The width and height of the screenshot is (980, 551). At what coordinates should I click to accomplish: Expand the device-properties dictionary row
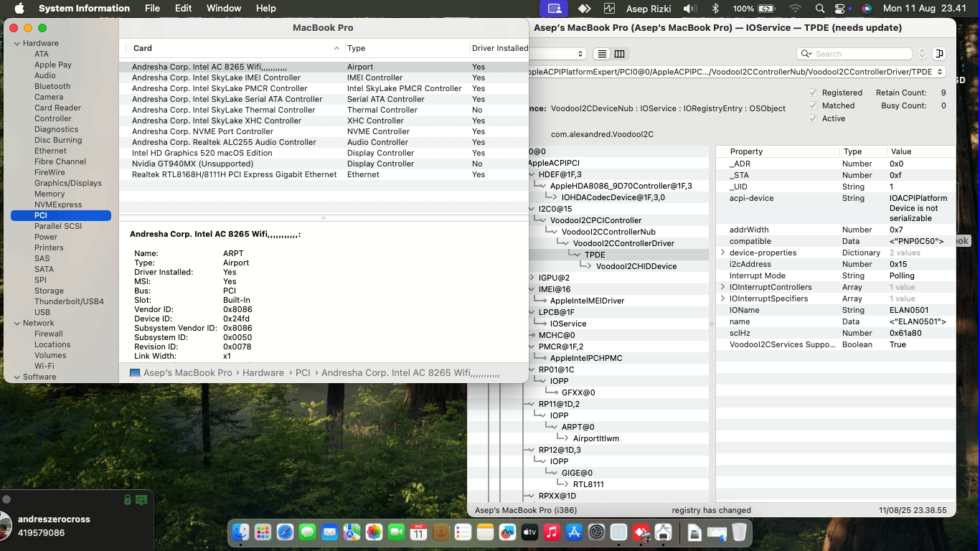722,253
